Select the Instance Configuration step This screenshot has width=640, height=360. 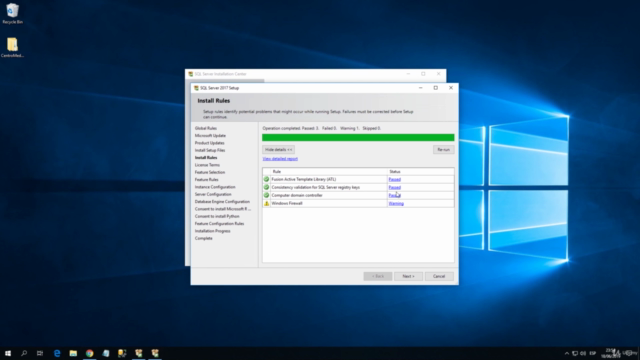pos(215,187)
